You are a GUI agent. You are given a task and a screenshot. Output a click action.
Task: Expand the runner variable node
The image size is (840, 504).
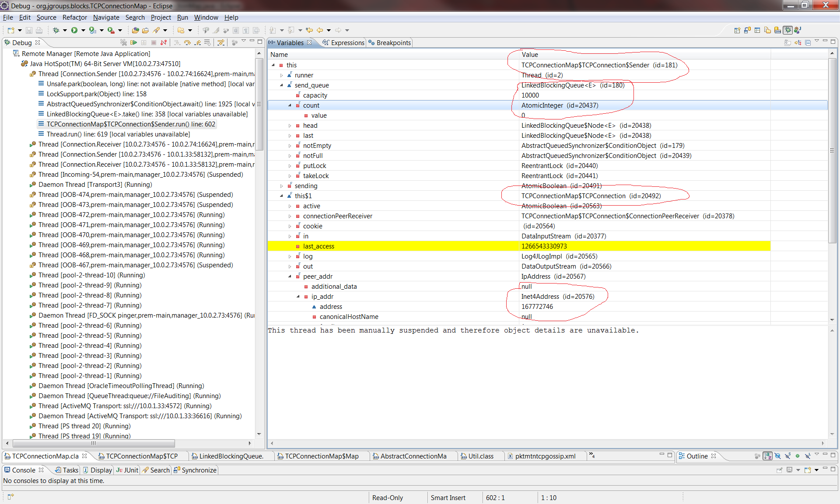[x=281, y=75]
